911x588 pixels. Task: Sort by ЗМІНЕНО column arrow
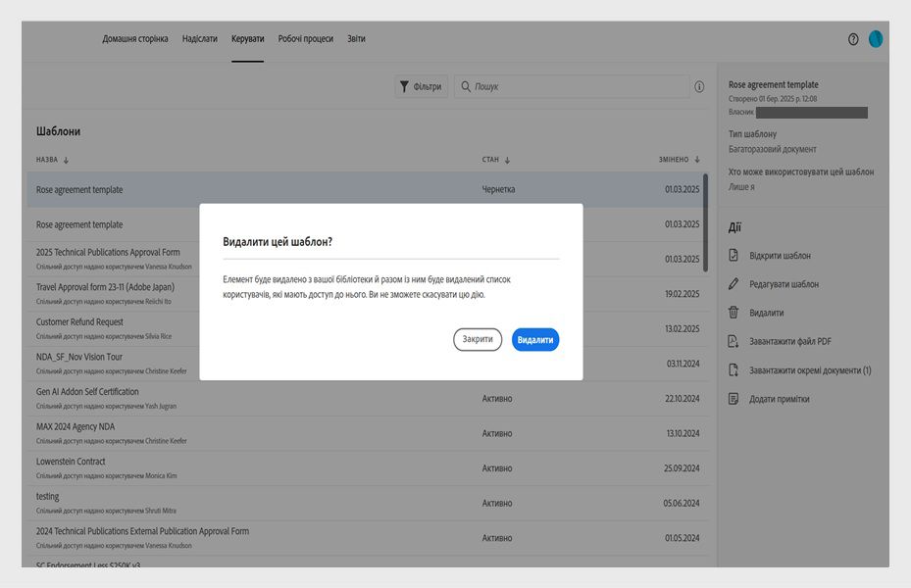click(696, 160)
